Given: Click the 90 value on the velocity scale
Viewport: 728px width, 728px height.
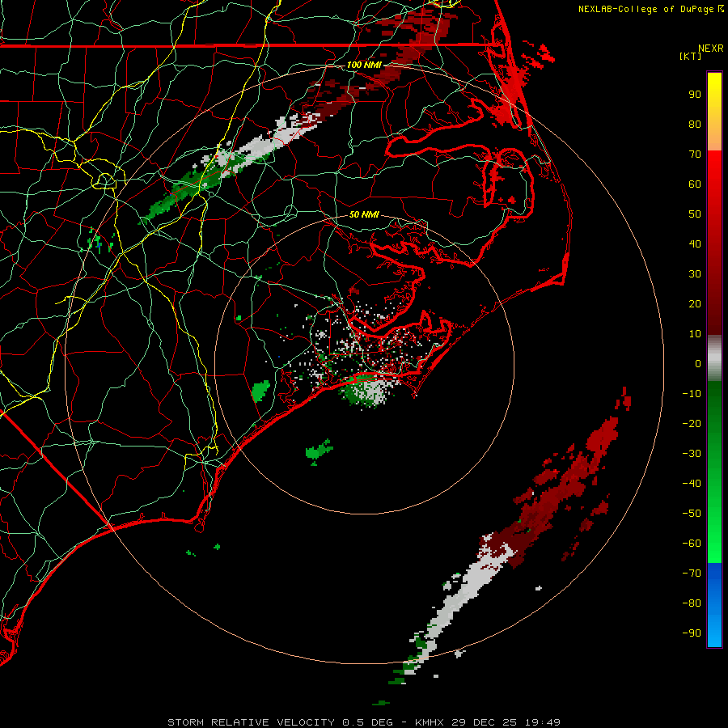Looking at the screenshot, I should [x=695, y=95].
